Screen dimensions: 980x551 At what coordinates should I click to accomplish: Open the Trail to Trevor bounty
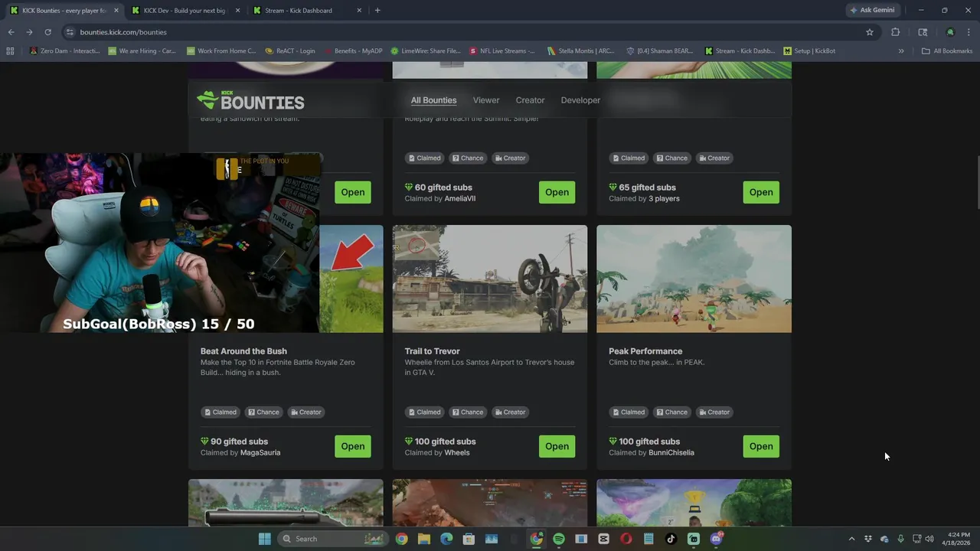tap(557, 446)
